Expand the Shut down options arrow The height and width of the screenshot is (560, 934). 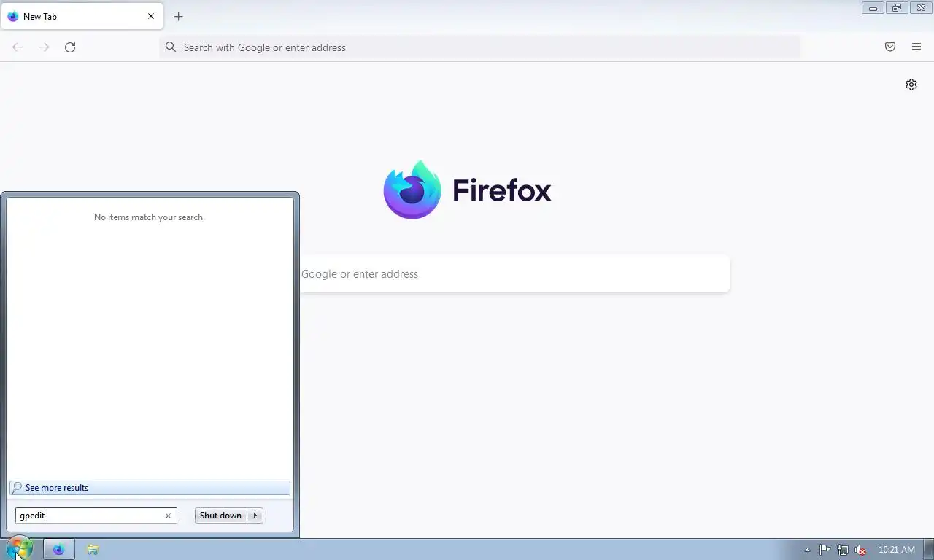(x=255, y=516)
